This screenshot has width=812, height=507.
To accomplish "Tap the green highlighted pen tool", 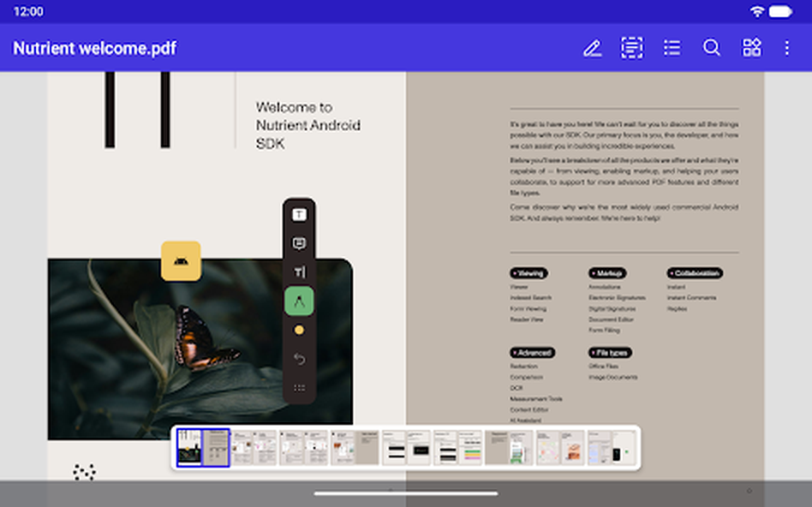I will click(x=299, y=301).
